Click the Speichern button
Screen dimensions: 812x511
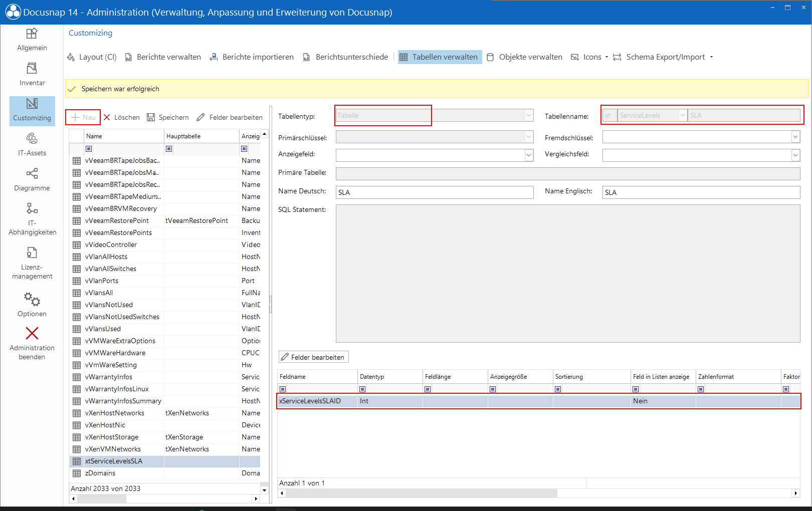click(x=168, y=117)
